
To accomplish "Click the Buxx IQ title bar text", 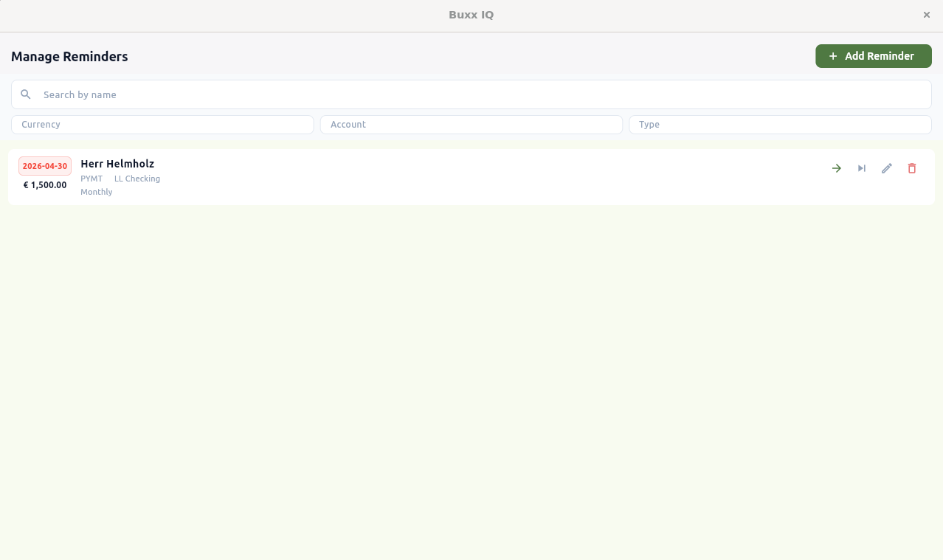I will (471, 15).
